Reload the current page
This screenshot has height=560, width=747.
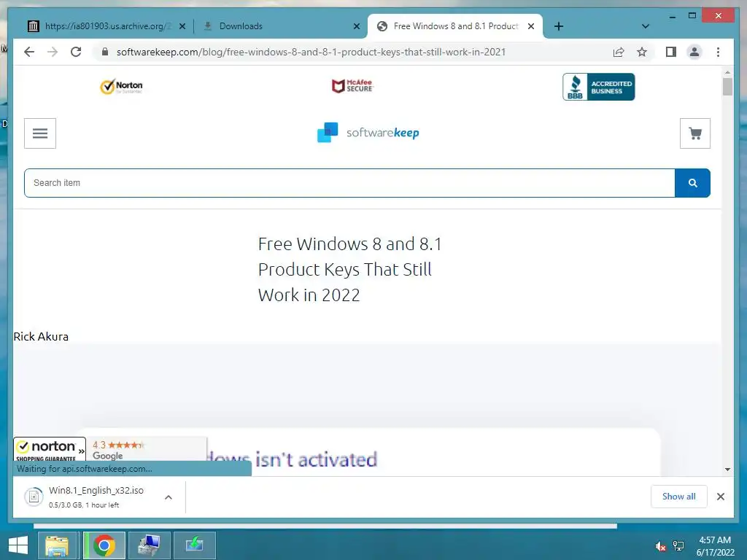pos(76,52)
